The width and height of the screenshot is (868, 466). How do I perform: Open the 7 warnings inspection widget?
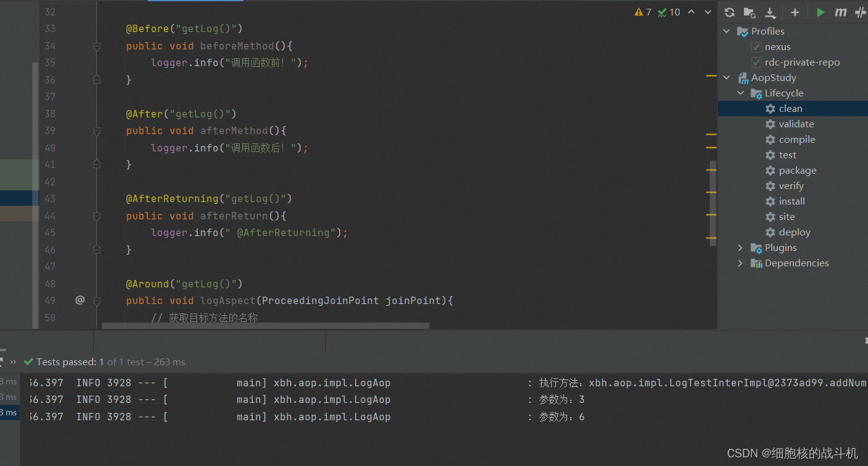(x=643, y=11)
